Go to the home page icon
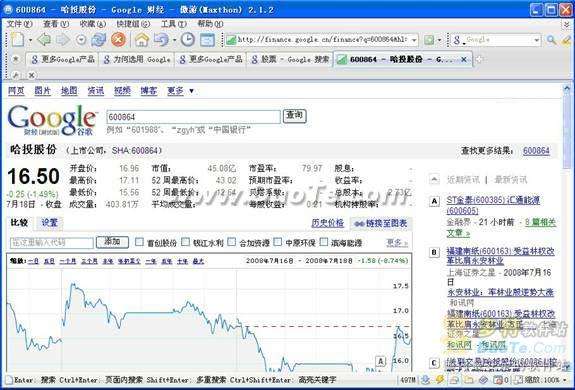Image resolution: width=575 pixels, height=390 pixels. click(x=142, y=40)
